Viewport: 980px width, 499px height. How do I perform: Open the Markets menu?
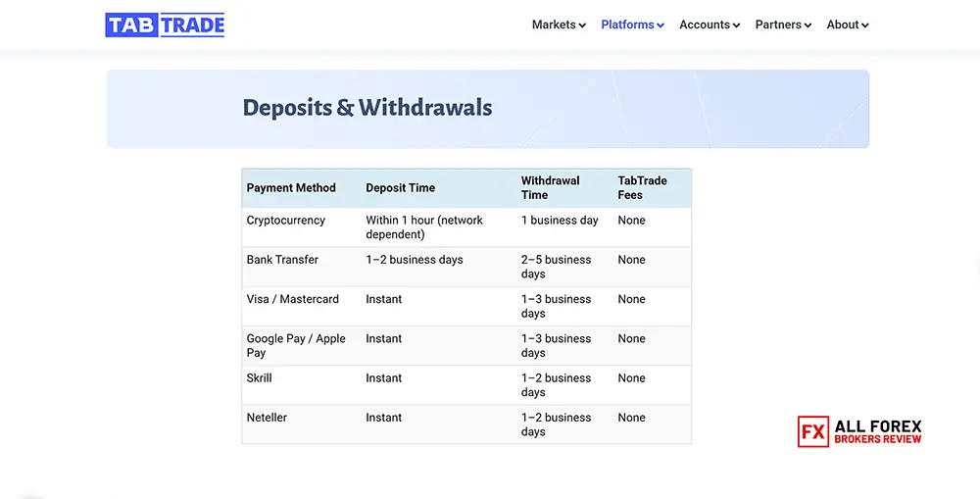tap(559, 25)
